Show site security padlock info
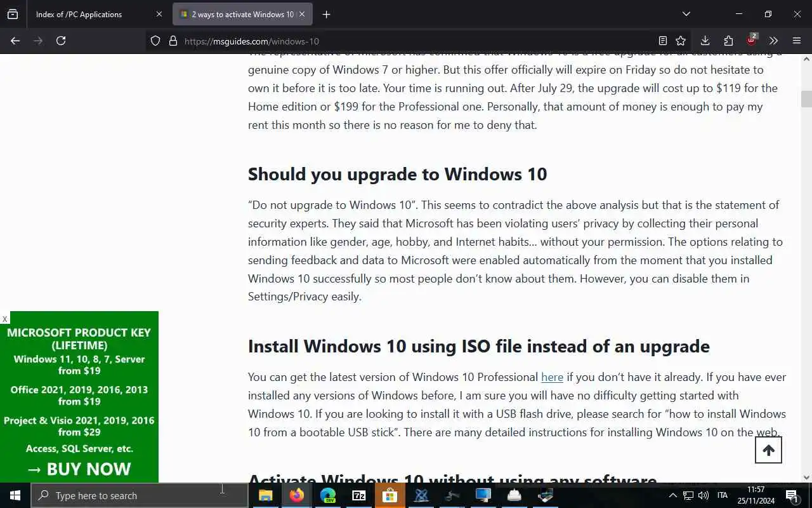 tap(173, 41)
